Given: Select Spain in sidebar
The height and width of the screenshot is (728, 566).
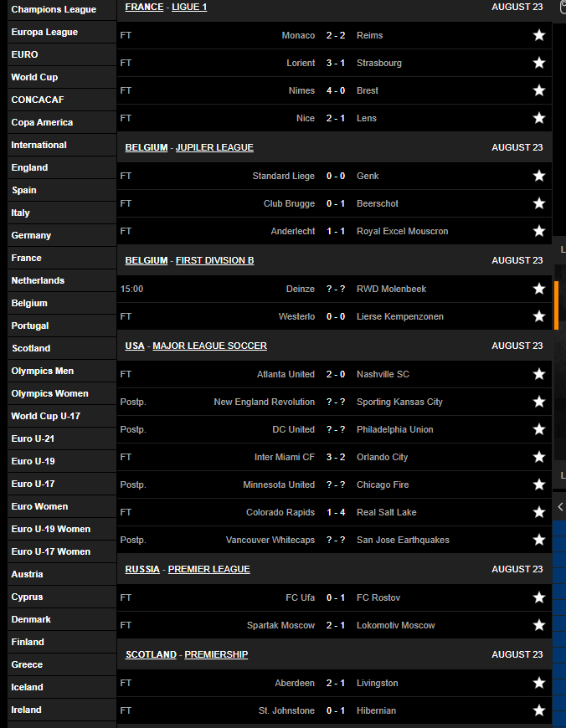Looking at the screenshot, I should pos(62,190).
